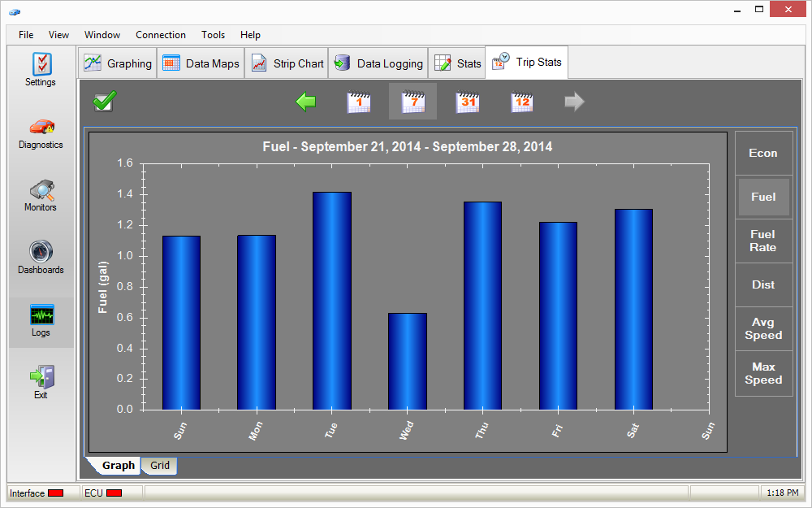This screenshot has width=812, height=508.
Task: Click the green checkmark icon
Action: [105, 102]
